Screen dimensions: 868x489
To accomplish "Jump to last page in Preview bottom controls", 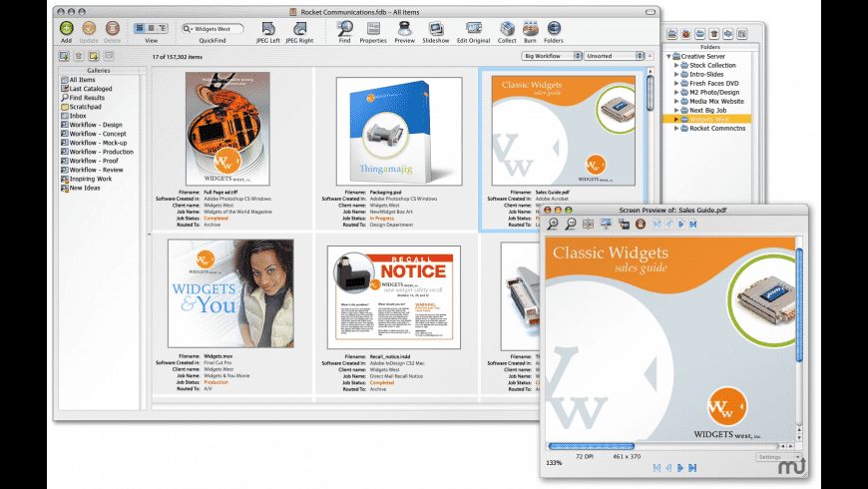I will pos(692,468).
